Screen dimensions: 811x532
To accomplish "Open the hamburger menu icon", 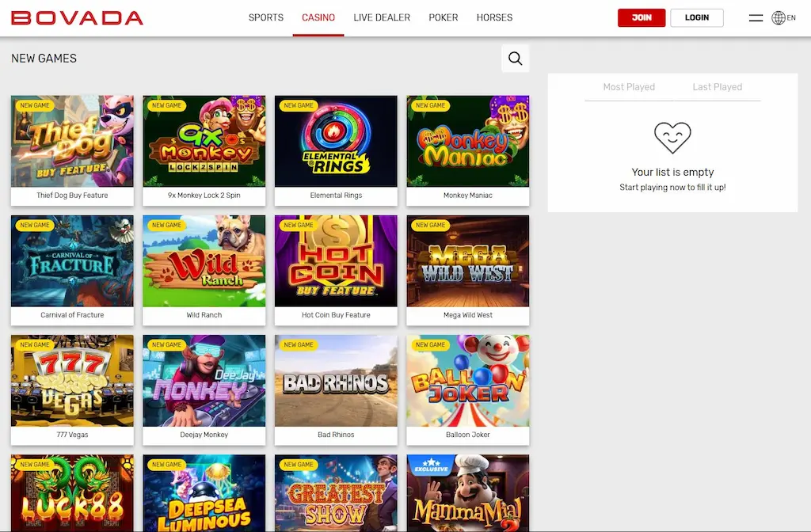I will [x=756, y=17].
